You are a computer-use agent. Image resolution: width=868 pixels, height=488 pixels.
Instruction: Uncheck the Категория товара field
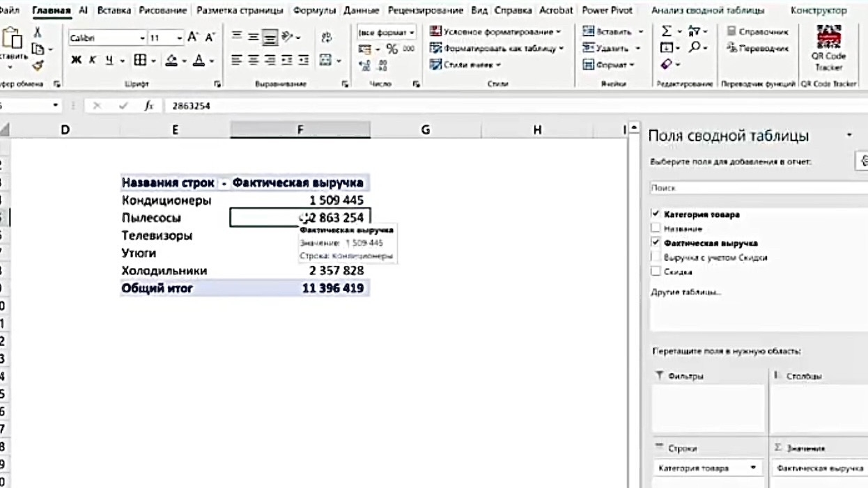click(655, 214)
